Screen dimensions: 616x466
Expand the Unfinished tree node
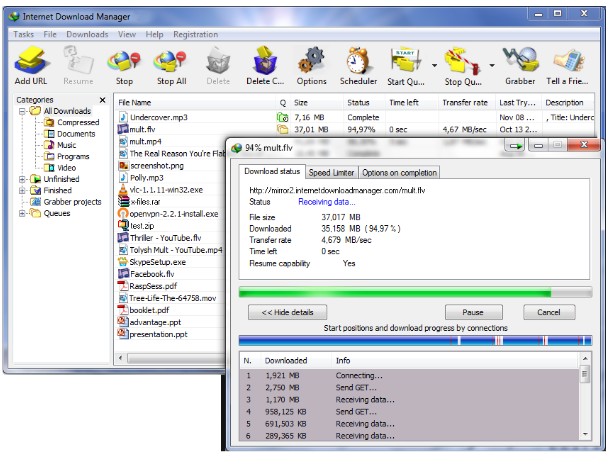(22, 179)
